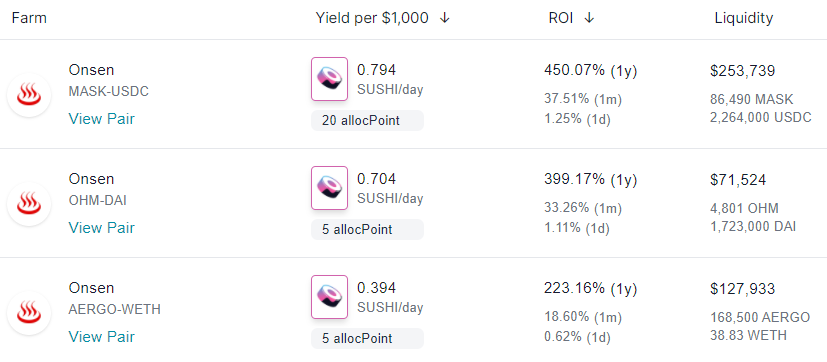Click the SUSHI token icon next to 0.704
This screenshot has height=362, width=827.
pos(330,188)
